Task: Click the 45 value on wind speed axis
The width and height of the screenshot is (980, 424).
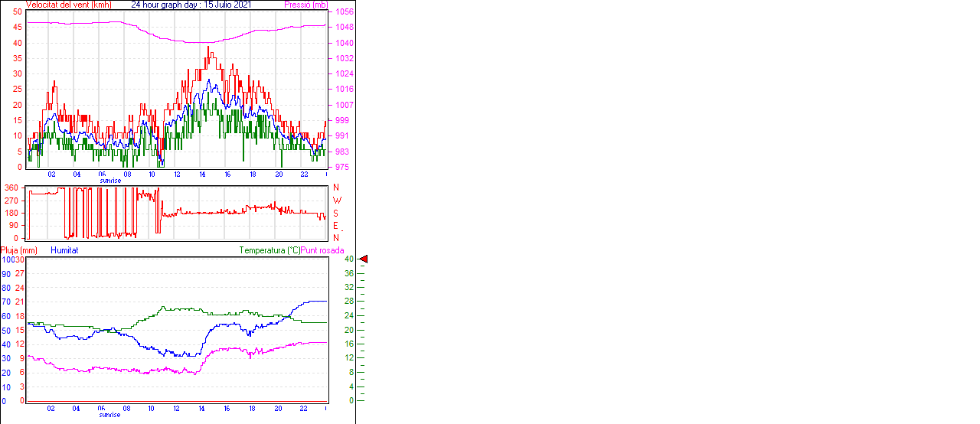Action: (18, 28)
